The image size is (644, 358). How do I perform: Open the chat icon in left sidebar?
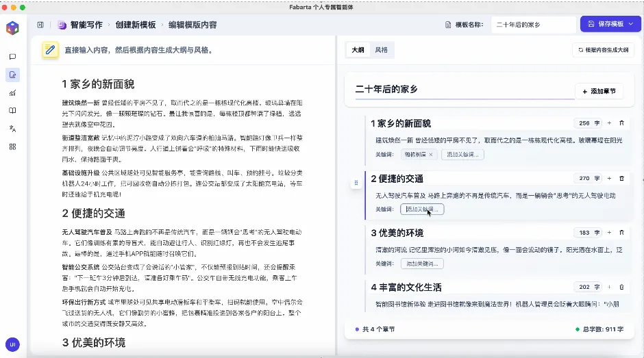click(12, 57)
